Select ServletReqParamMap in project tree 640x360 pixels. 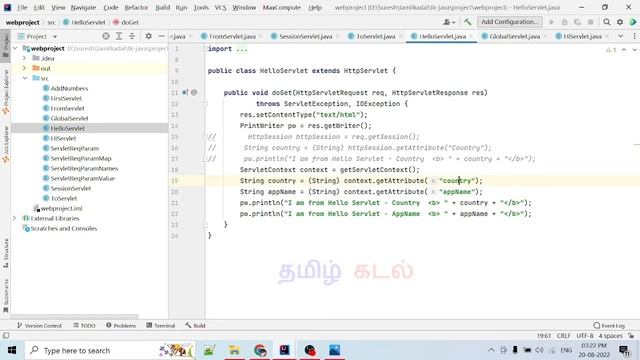pos(81,158)
